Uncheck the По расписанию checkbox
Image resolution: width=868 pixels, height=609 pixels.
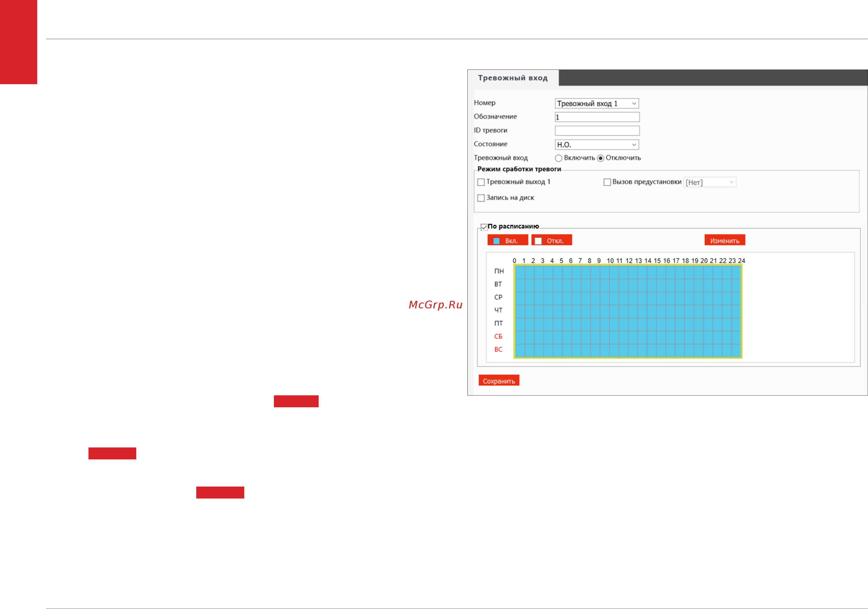coord(484,227)
